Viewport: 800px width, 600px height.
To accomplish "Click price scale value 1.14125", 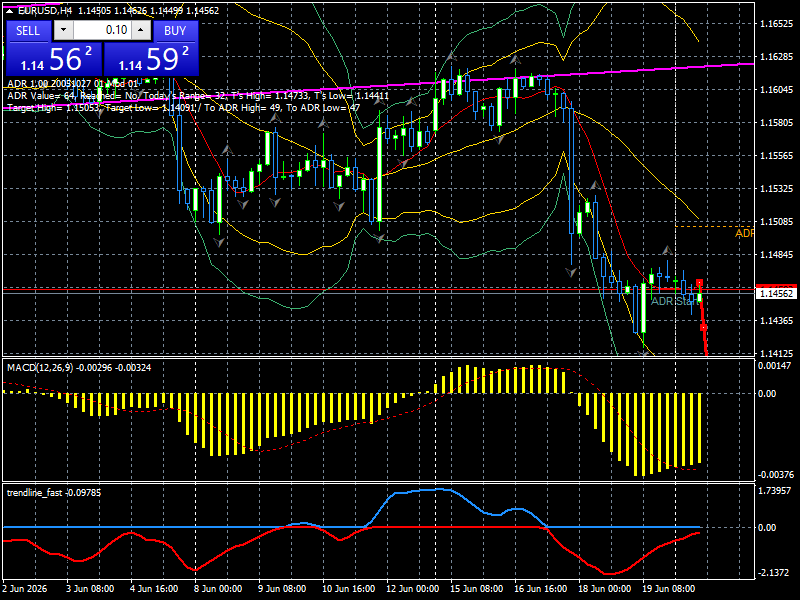I will [x=777, y=353].
